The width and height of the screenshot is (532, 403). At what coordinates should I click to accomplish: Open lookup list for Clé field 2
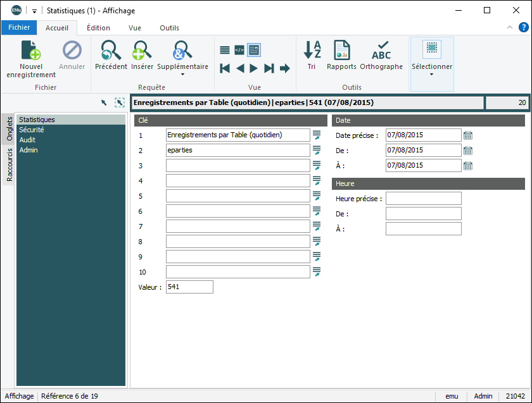317,151
